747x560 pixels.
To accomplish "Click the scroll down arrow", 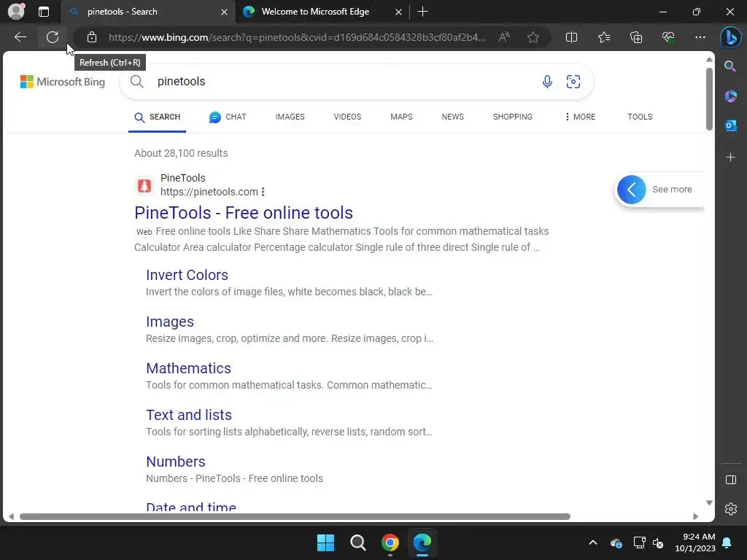I will [x=709, y=503].
